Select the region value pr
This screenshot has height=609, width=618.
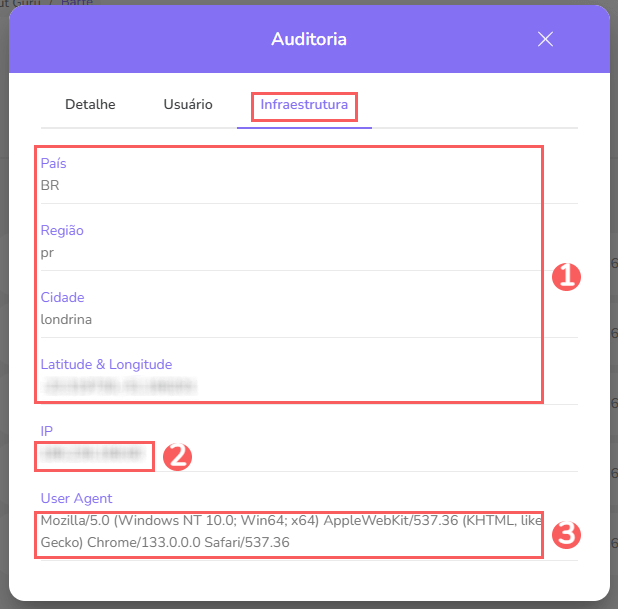click(47, 252)
